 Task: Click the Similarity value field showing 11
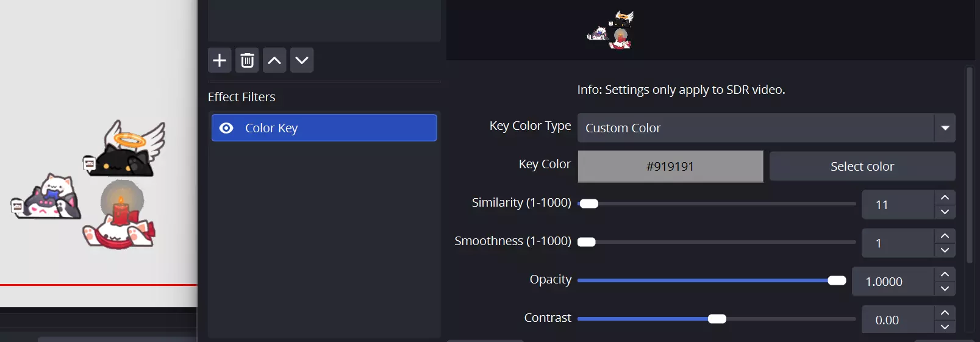(x=898, y=205)
